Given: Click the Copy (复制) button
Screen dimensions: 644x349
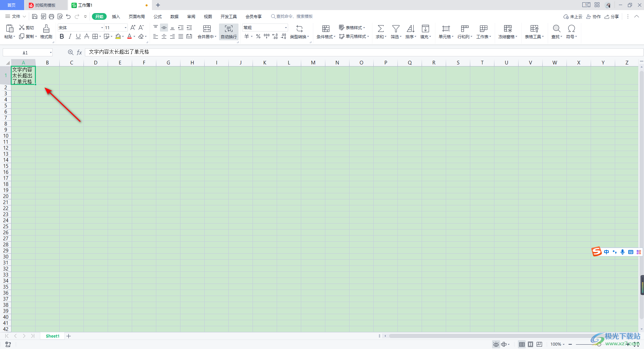Looking at the screenshot, I should (28, 36).
